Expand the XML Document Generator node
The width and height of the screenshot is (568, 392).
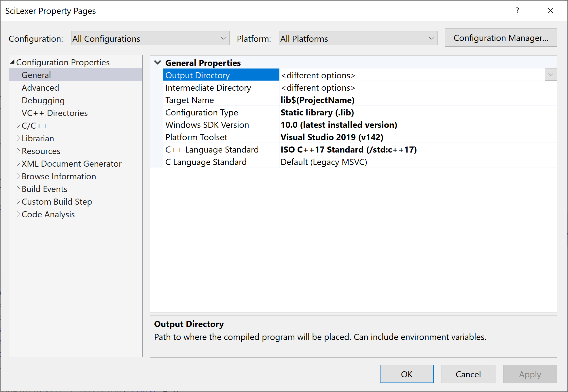coord(18,163)
